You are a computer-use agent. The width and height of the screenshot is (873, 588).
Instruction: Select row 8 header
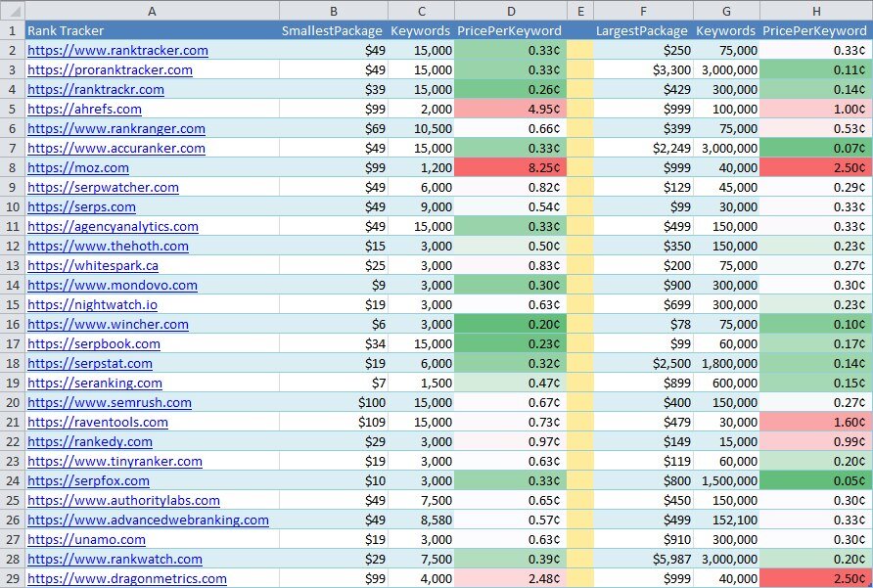[x=13, y=167]
